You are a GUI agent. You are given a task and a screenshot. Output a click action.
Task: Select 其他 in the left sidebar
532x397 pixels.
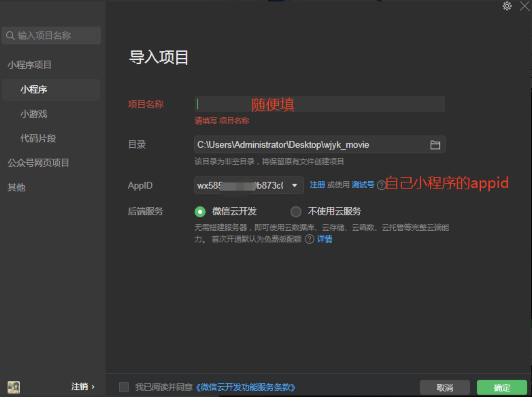click(16, 187)
